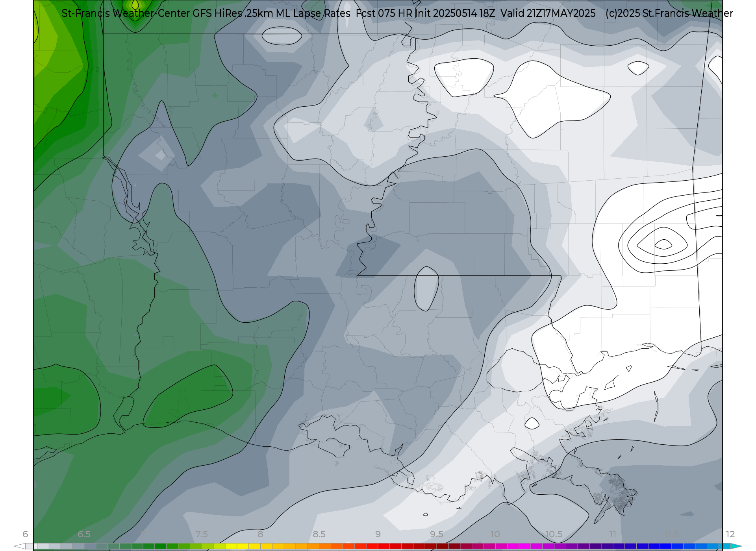Click the '(c)2025 St.Francis Weather' copyright text
The image size is (756, 551).
[x=669, y=13]
